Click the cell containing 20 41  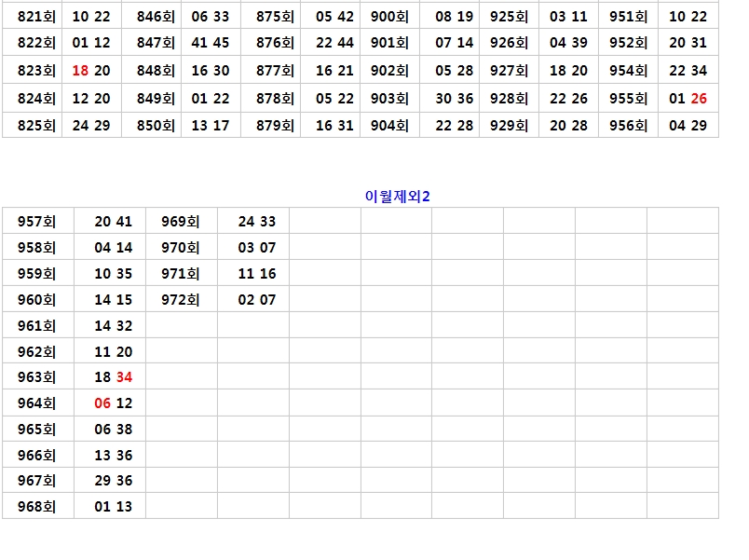[x=113, y=221]
